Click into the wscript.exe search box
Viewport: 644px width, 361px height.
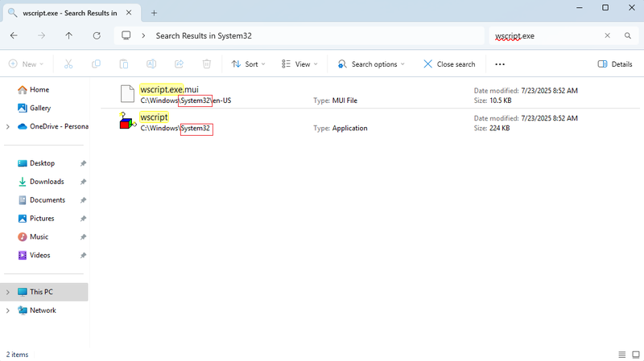pyautogui.click(x=546, y=35)
